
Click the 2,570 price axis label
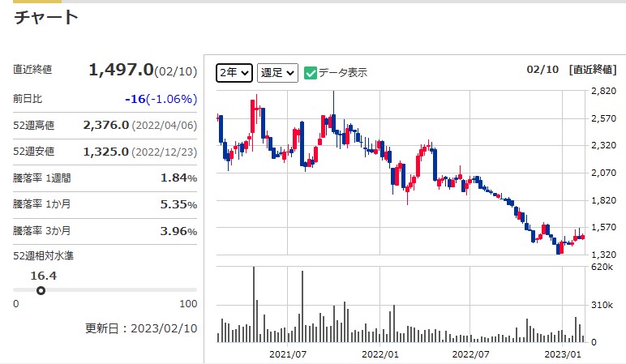[603, 118]
